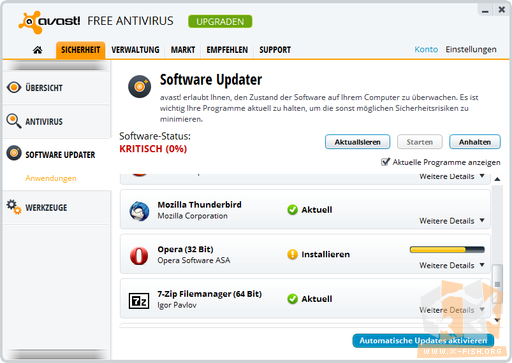Select Übersicht in the sidebar

pos(56,88)
